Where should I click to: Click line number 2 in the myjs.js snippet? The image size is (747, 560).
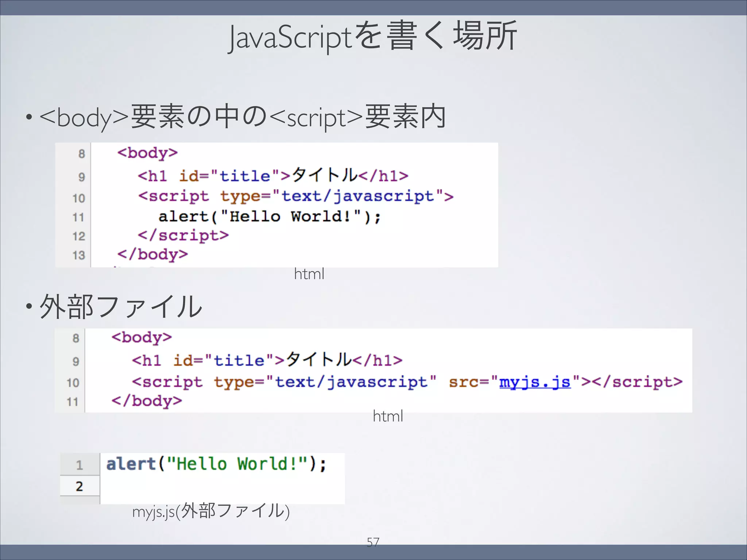79,486
